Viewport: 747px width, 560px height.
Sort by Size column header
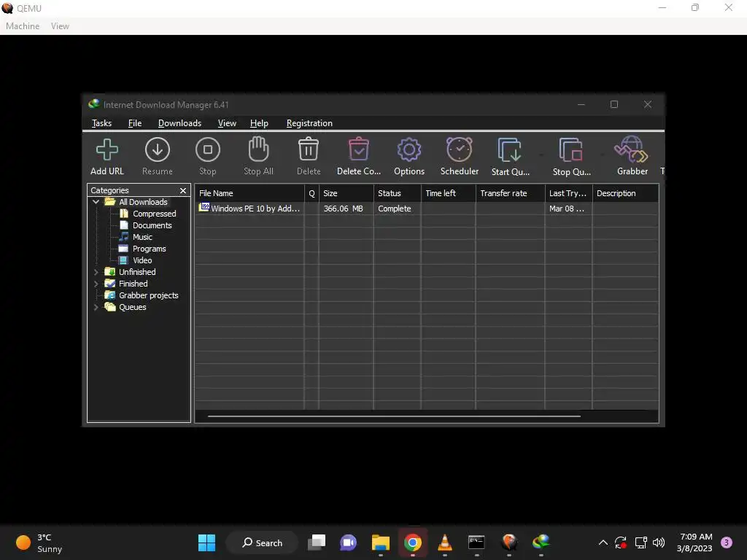tap(347, 193)
